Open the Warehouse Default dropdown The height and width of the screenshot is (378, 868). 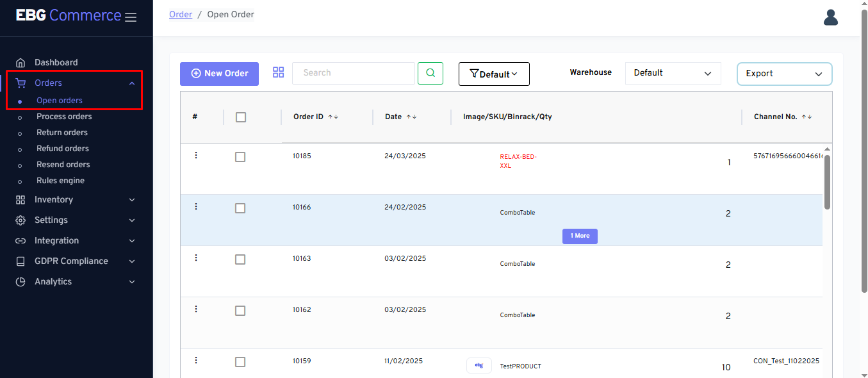[x=673, y=73]
